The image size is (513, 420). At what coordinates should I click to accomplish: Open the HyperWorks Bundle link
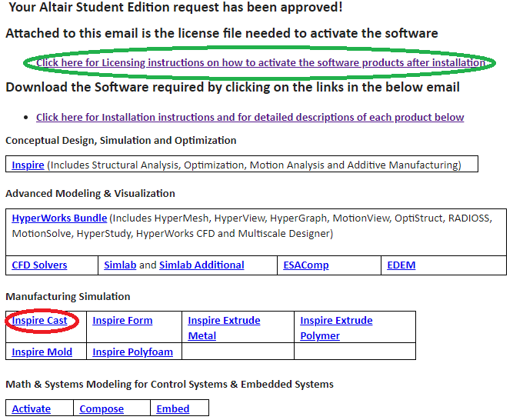tap(59, 218)
